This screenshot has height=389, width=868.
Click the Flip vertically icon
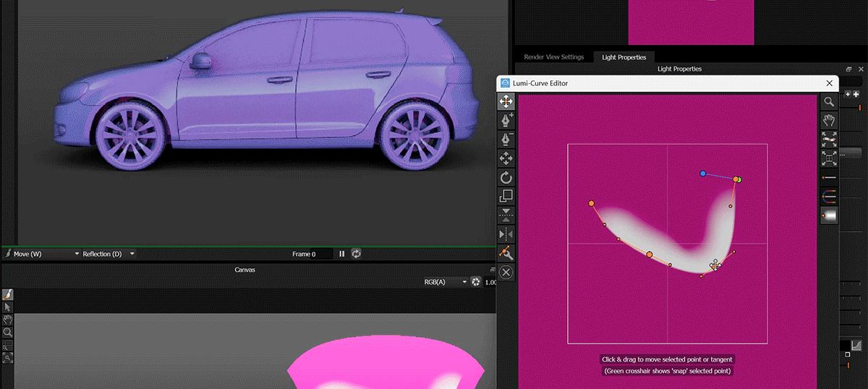[506, 215]
